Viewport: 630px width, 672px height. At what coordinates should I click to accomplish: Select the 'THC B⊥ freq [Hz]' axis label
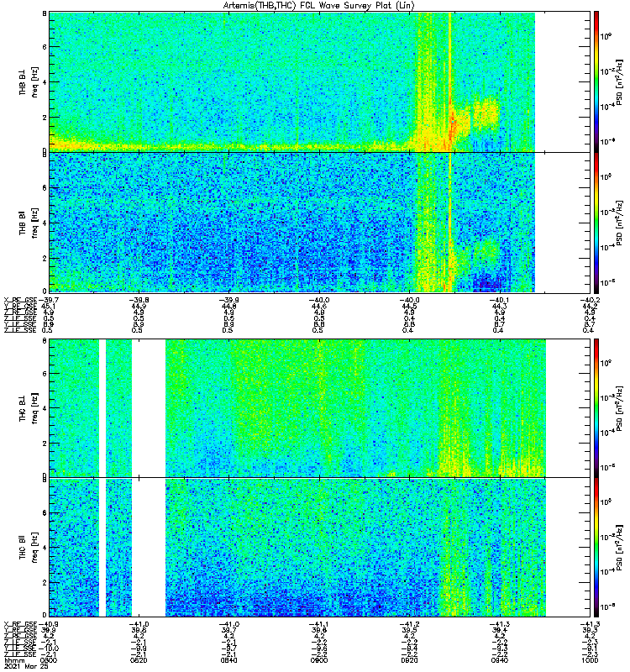[29, 408]
